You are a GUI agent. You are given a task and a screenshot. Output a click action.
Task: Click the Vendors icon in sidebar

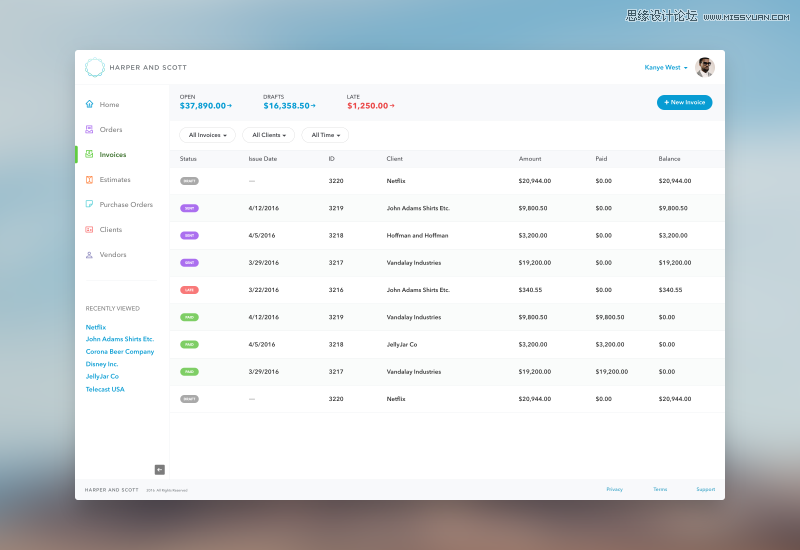click(x=89, y=255)
